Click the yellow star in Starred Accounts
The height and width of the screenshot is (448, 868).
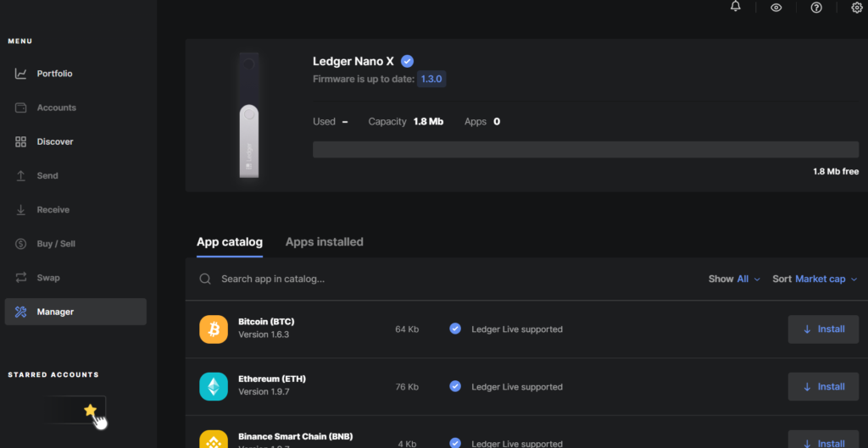(90, 410)
